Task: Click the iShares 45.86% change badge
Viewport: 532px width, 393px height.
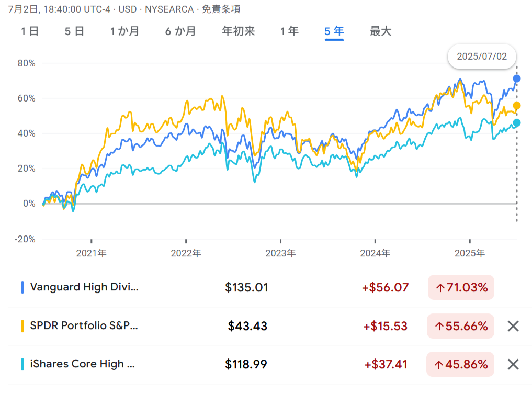Action: click(x=460, y=365)
